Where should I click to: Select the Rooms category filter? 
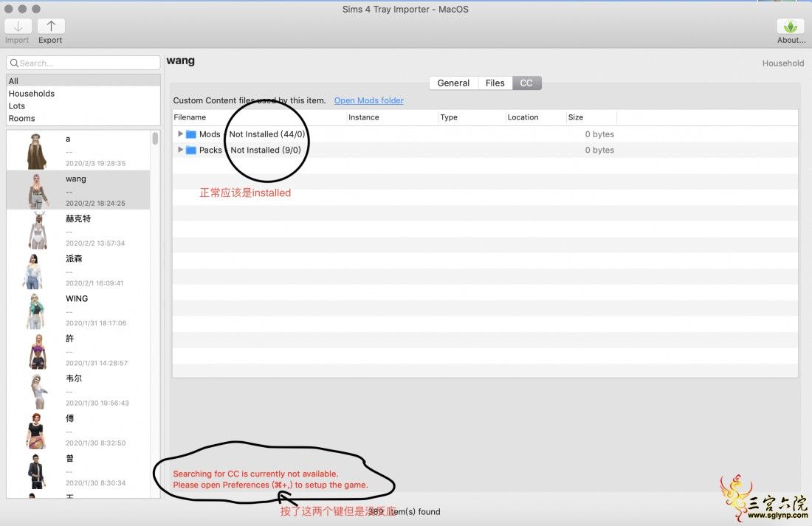[x=83, y=119]
